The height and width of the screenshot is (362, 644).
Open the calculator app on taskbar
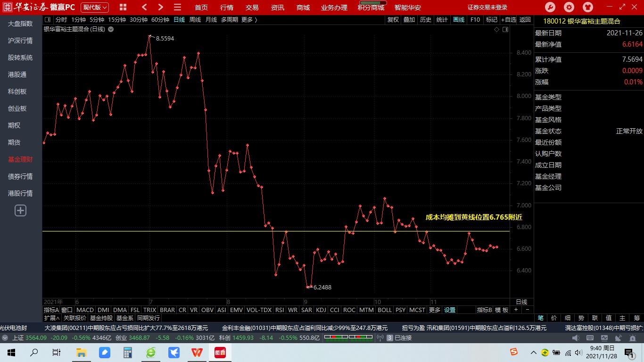[127, 353]
